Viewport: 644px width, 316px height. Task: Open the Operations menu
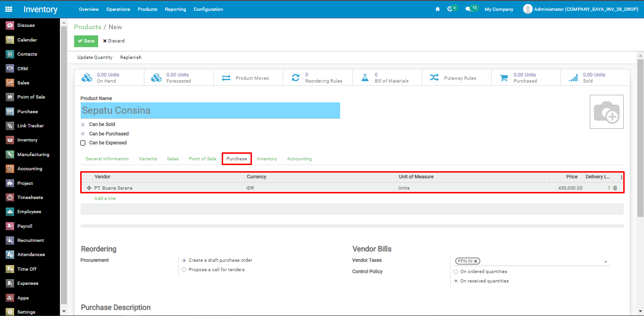tap(118, 9)
